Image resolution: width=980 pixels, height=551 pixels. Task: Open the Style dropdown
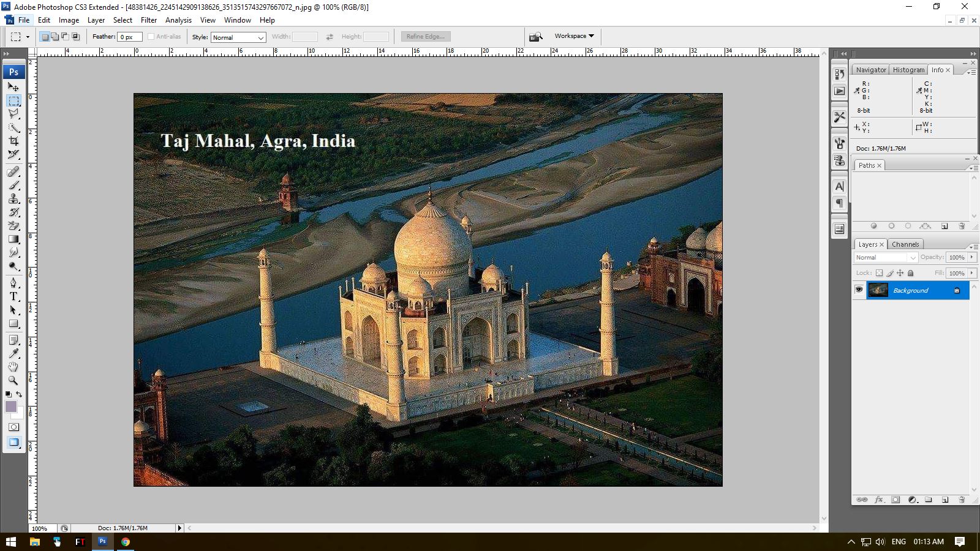pos(238,37)
